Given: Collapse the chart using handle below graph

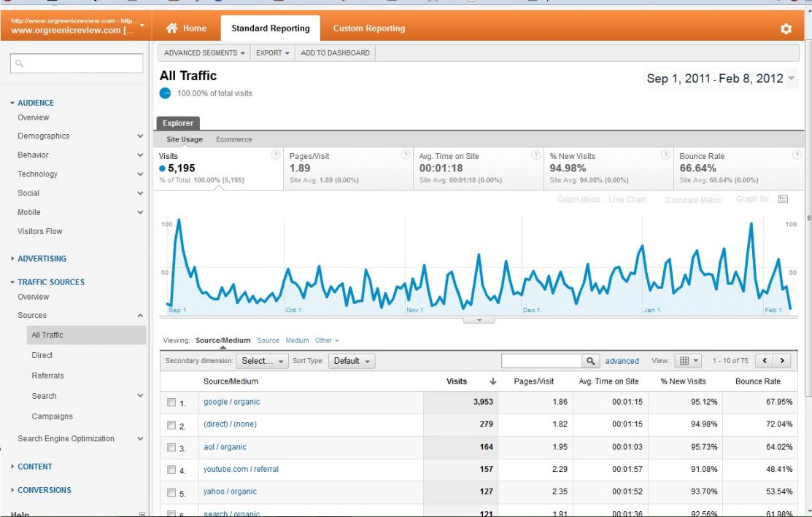Looking at the screenshot, I should coord(479,320).
